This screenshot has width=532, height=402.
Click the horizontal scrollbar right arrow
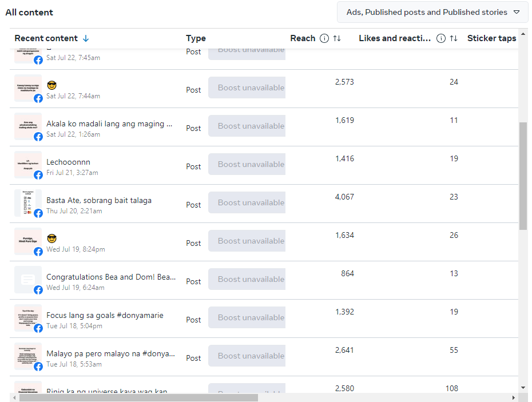(514, 397)
